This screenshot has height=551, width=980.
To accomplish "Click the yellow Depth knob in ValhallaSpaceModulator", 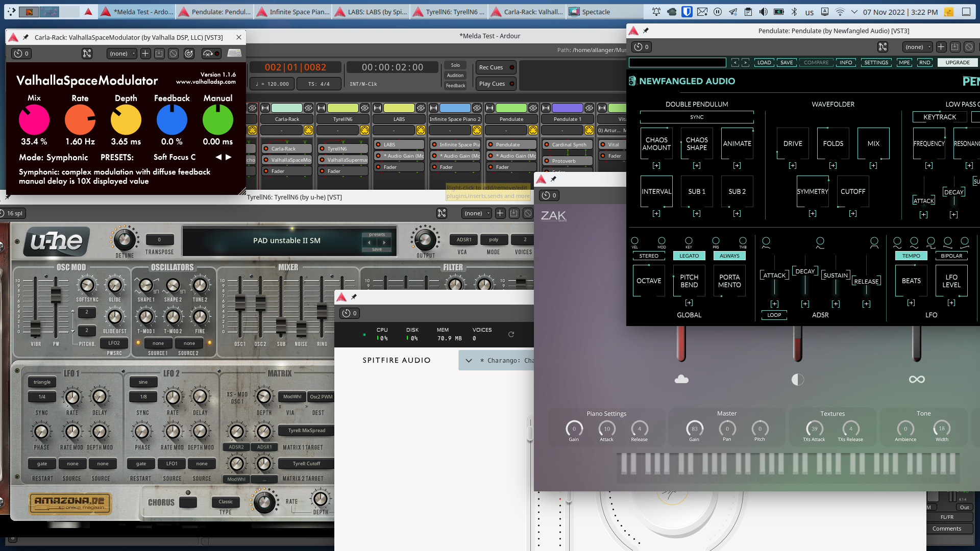I will 126,120.
